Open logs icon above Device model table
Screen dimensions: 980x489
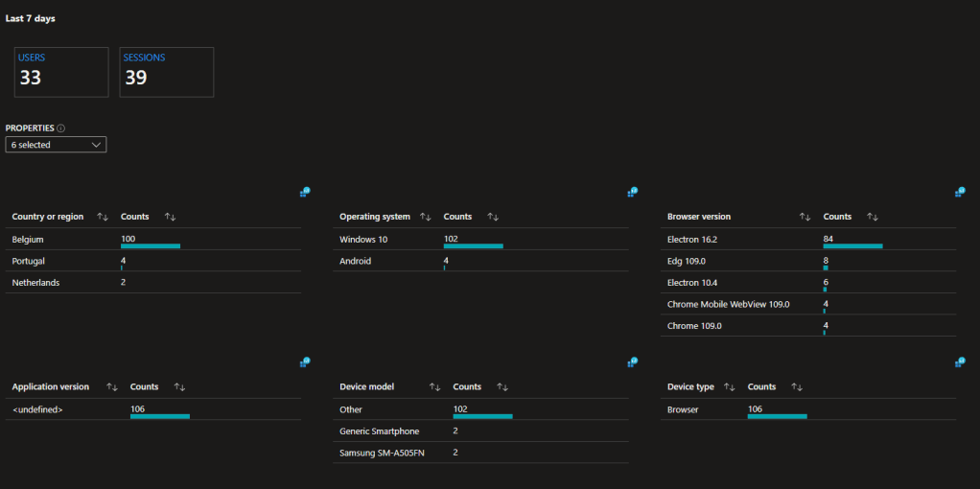633,362
